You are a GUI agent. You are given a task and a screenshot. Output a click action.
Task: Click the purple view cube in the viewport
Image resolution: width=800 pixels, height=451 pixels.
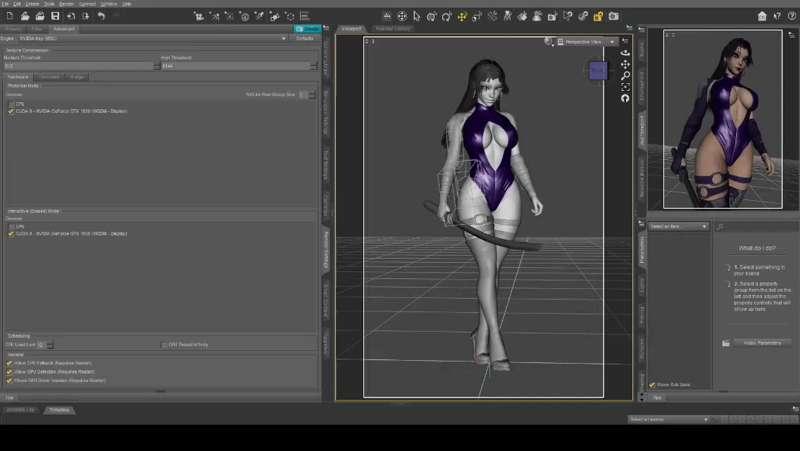pos(598,71)
